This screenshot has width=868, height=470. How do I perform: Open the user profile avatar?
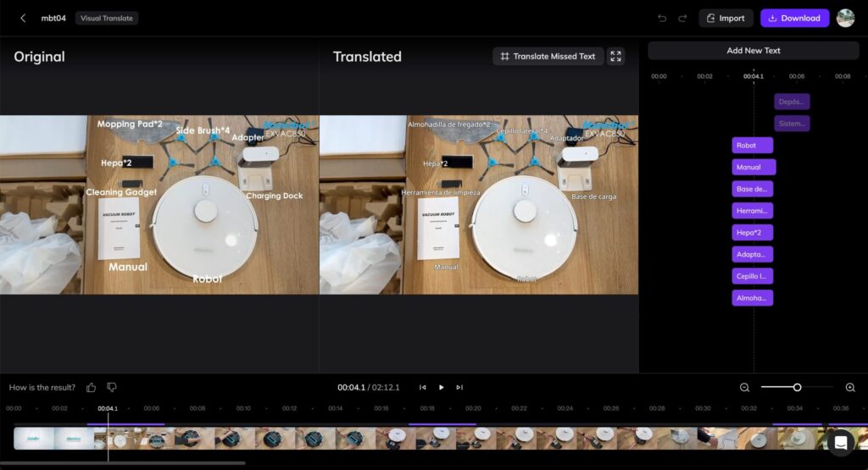[845, 19]
